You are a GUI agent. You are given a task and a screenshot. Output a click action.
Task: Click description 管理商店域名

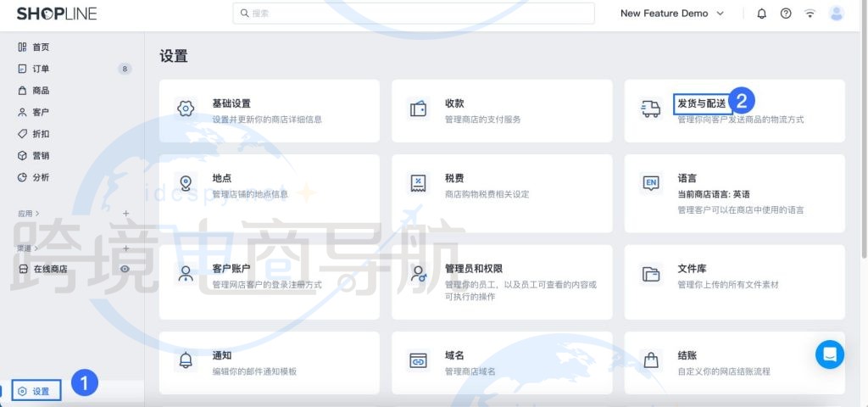pyautogui.click(x=470, y=371)
